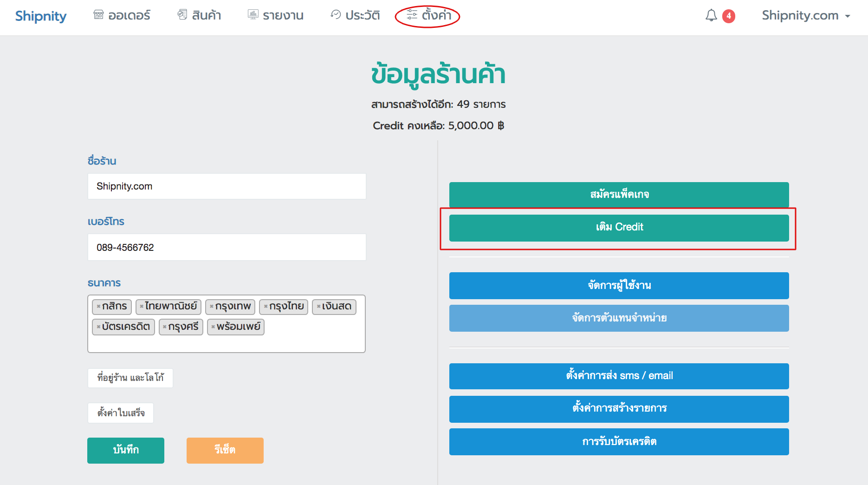
Task: Click the red notification badge 4
Action: tap(729, 16)
